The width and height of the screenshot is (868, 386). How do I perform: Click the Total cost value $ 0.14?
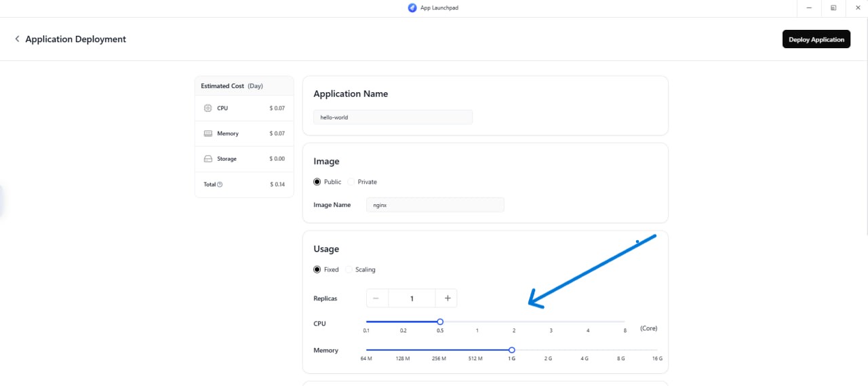pyautogui.click(x=277, y=185)
